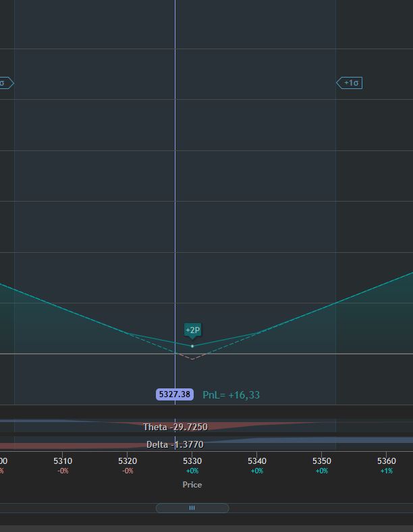Click the 5310 price axis label
The width and height of the screenshot is (413, 532).
(63, 461)
